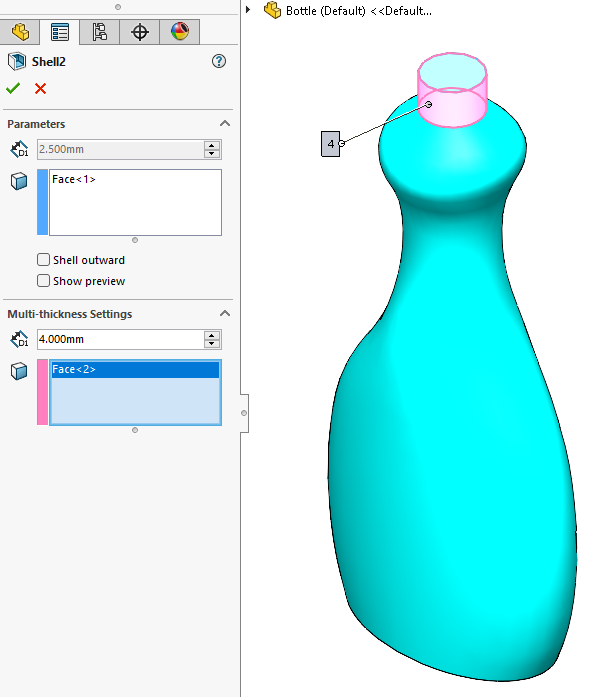Expand the Bottle flyout tree arrow

[x=249, y=11]
